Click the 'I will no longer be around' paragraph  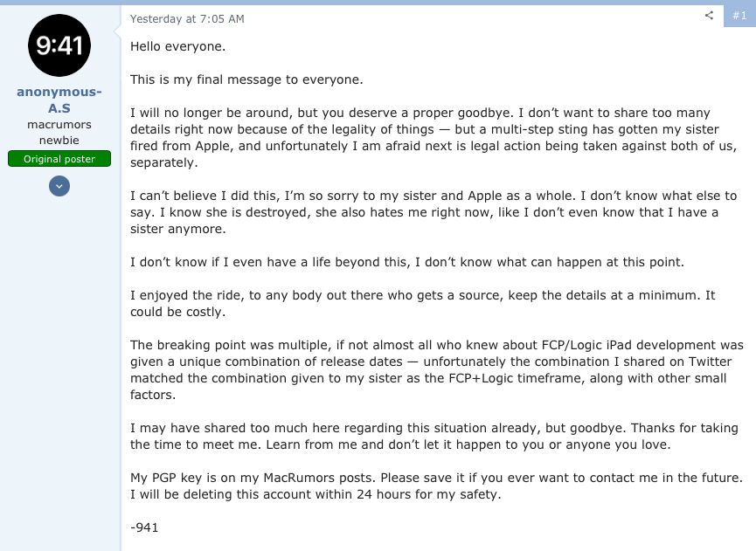pyautogui.click(x=433, y=137)
